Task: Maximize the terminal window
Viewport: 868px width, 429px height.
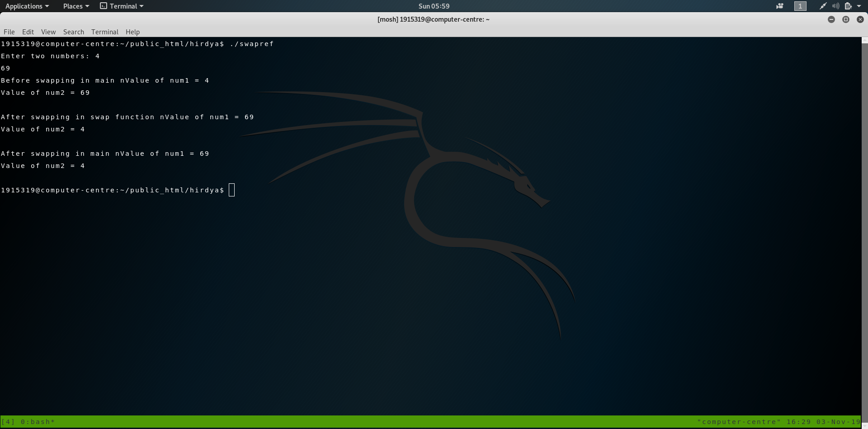Action: 846,19
